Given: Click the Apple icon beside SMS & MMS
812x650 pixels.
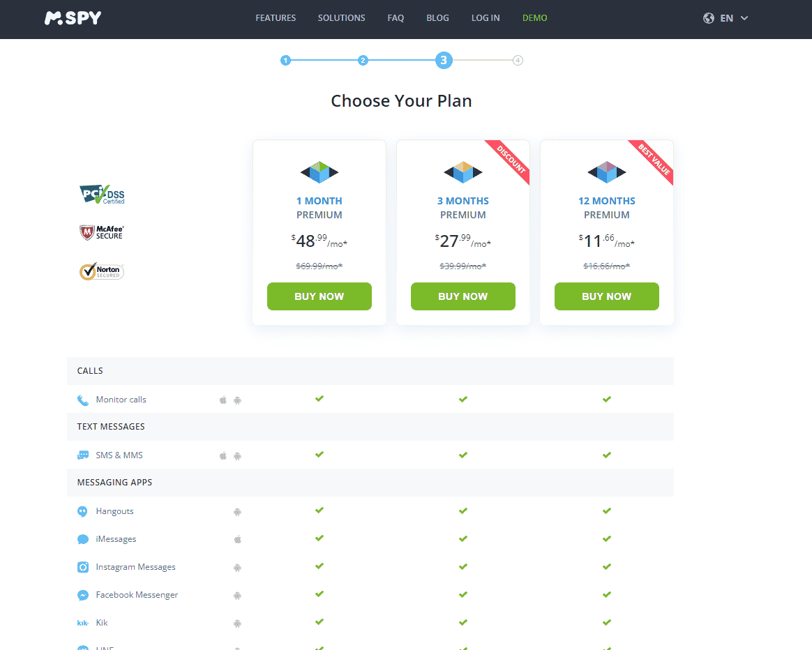Looking at the screenshot, I should [223, 456].
